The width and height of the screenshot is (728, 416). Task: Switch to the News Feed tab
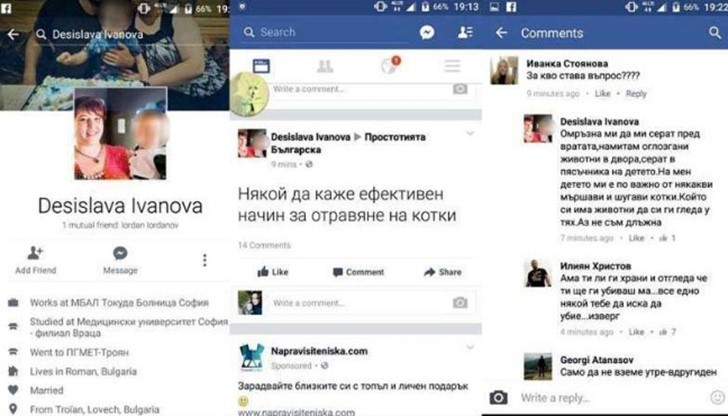coord(261,66)
